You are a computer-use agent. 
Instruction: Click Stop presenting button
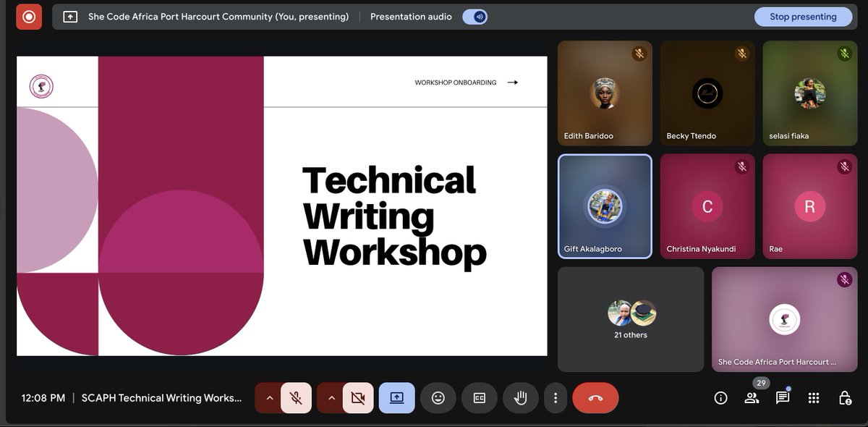[803, 17]
